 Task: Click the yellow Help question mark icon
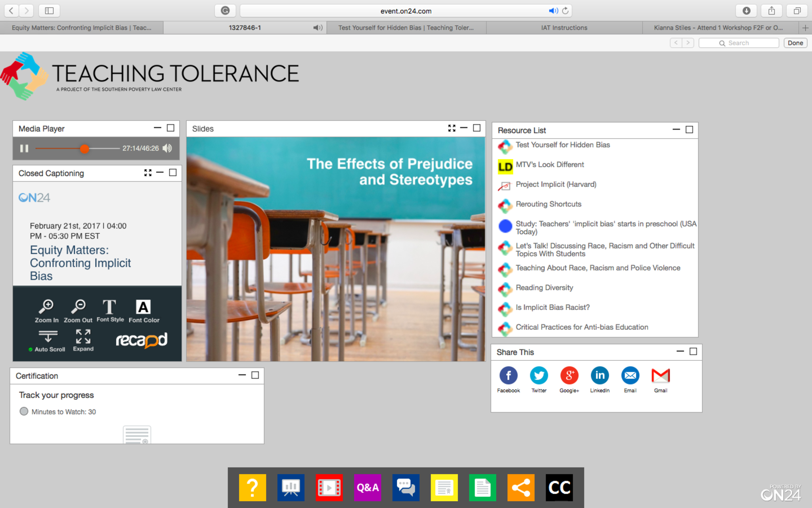tap(252, 487)
